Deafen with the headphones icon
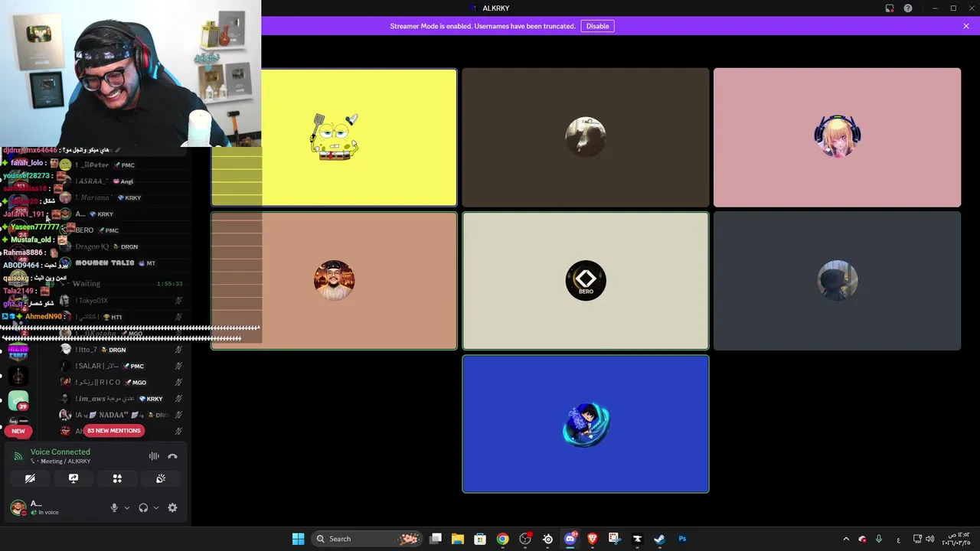The width and height of the screenshot is (980, 551). (143, 507)
